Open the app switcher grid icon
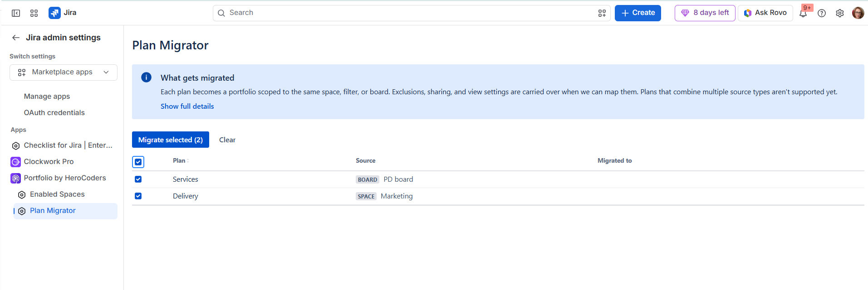 tap(34, 13)
